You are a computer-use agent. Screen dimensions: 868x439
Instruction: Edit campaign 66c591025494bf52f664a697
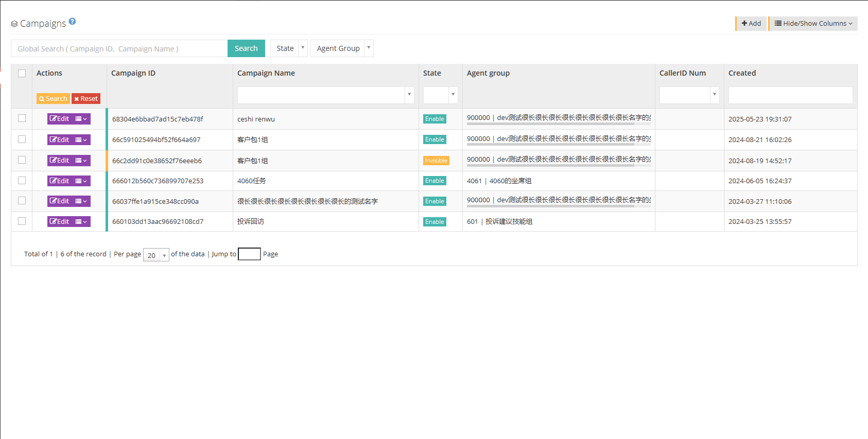[60, 139]
